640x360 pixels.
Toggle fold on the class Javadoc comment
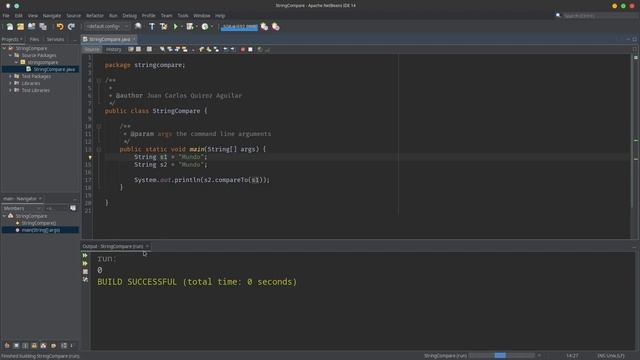click(98, 80)
